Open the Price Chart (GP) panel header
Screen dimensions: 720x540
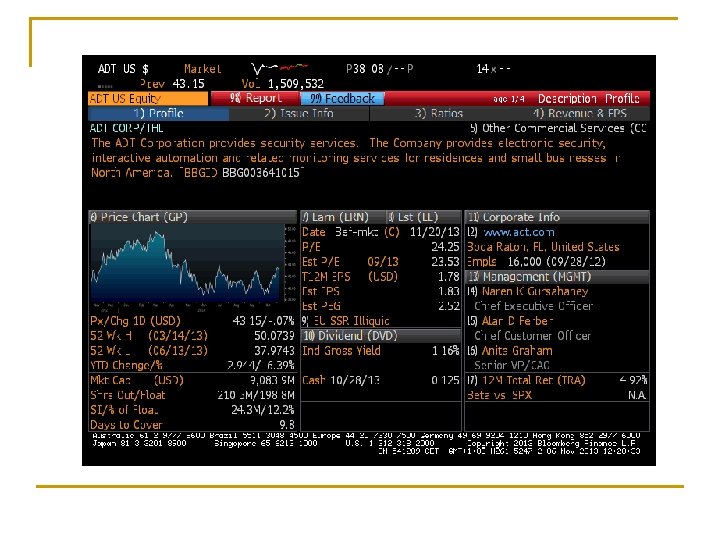tap(192, 217)
